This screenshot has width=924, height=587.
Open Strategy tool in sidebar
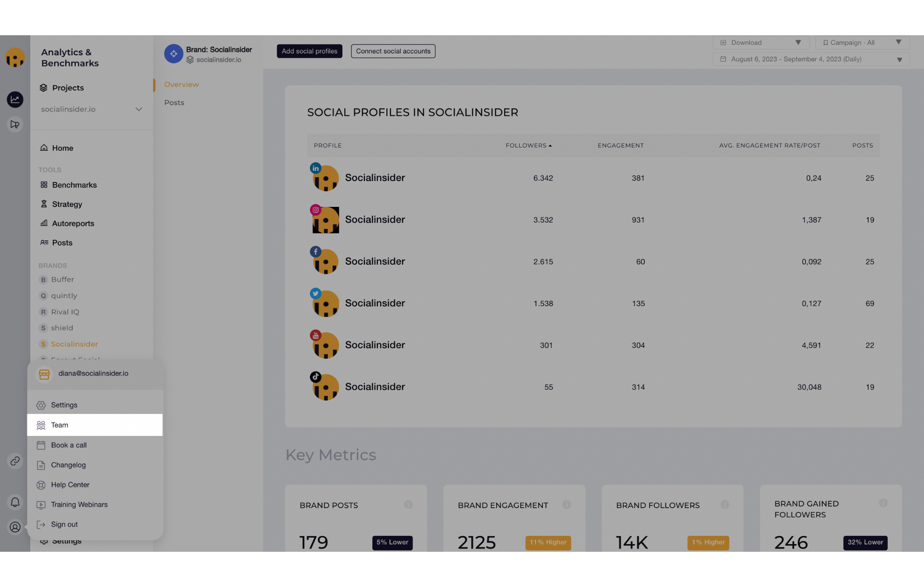tap(67, 204)
